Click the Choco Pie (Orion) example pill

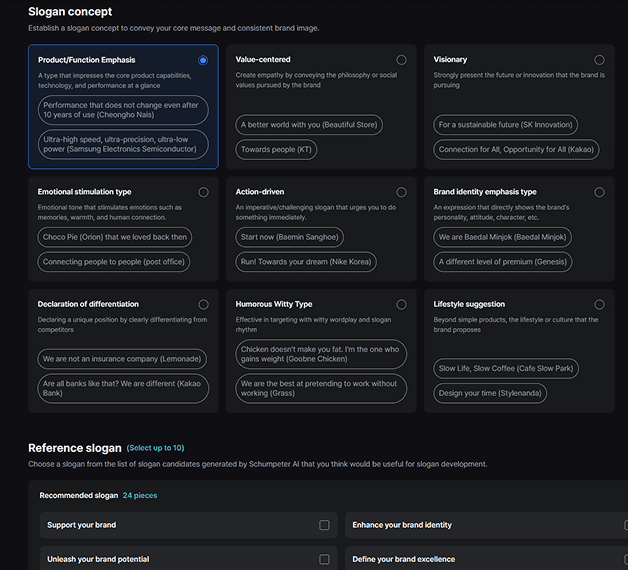pos(115,237)
